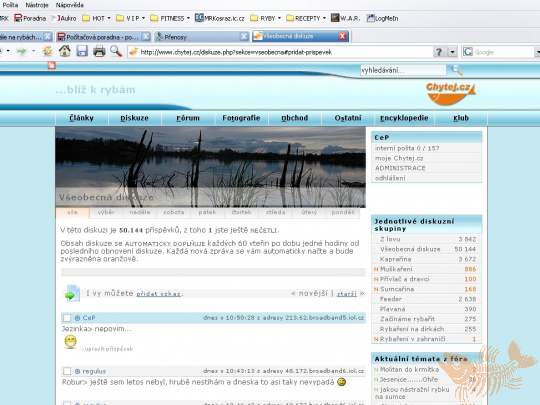The image size is (540, 405).
Task: Click the přidat vzkaz link
Action: click(158, 294)
